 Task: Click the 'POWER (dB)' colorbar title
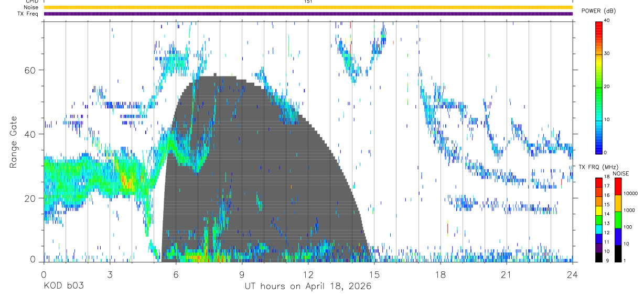pos(599,11)
